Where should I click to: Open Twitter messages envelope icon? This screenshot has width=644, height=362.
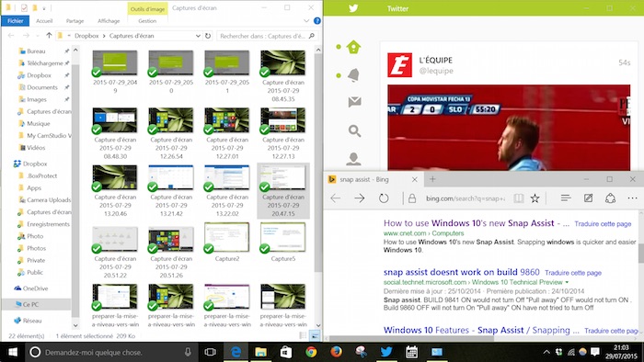pyautogui.click(x=354, y=101)
